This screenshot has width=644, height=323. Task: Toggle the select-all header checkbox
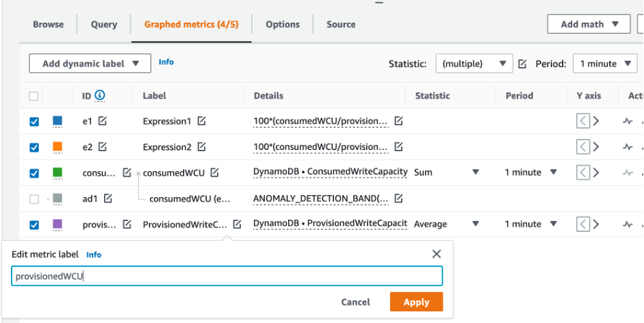click(x=34, y=96)
